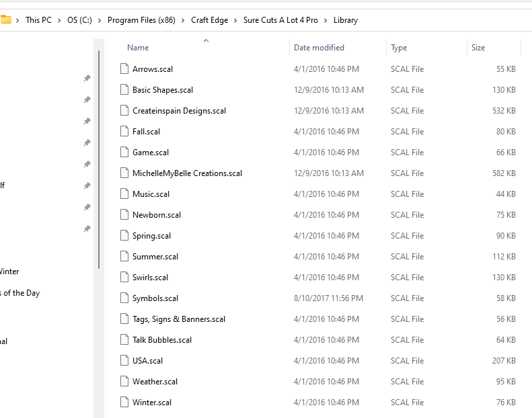532x418 pixels.
Task: Click the Createinspain Designs.scal file icon
Action: pos(124,110)
